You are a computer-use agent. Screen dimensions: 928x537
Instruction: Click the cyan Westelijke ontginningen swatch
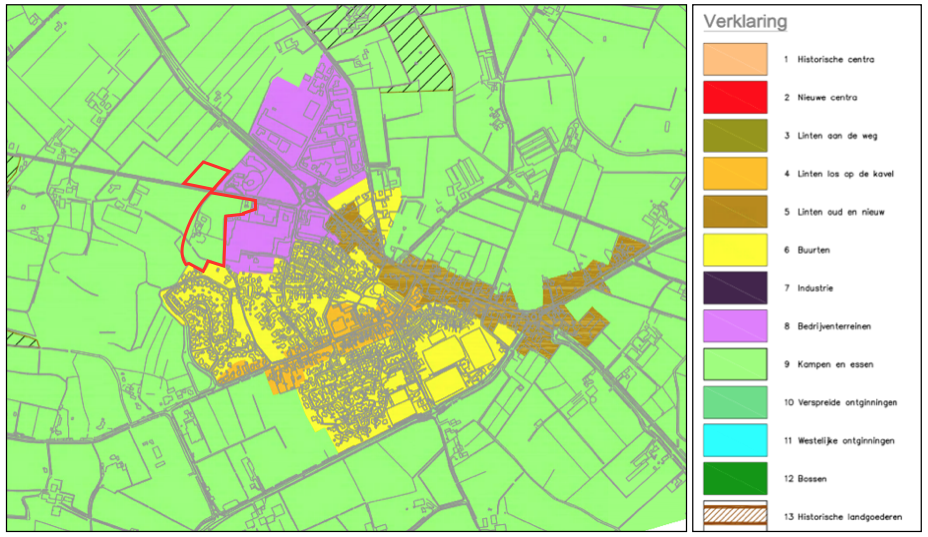point(735,440)
